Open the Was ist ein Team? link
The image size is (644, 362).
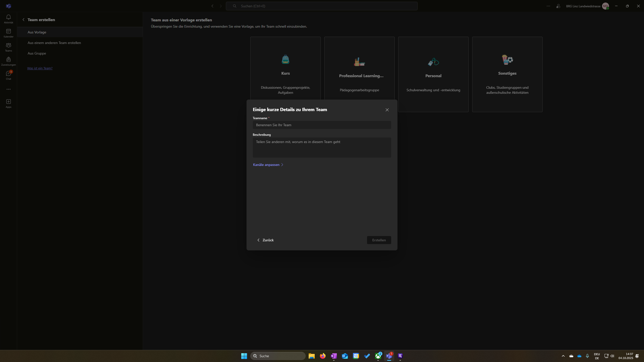(40, 68)
